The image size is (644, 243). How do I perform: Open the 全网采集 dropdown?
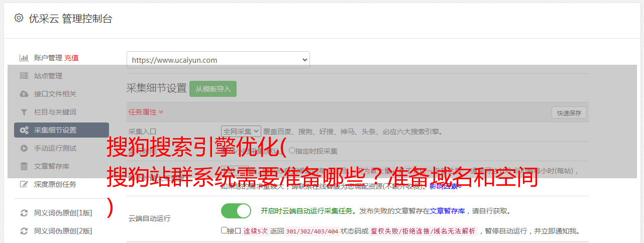tap(241, 132)
